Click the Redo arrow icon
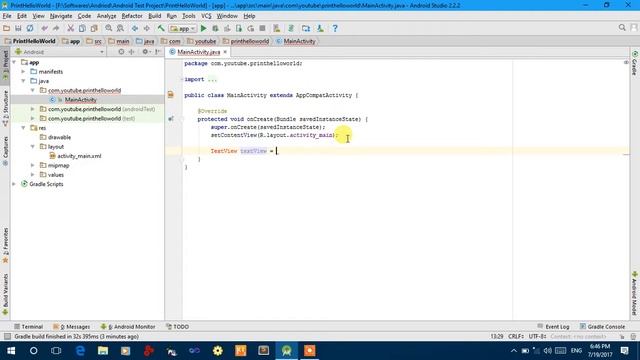The image size is (640, 360). click(x=56, y=28)
